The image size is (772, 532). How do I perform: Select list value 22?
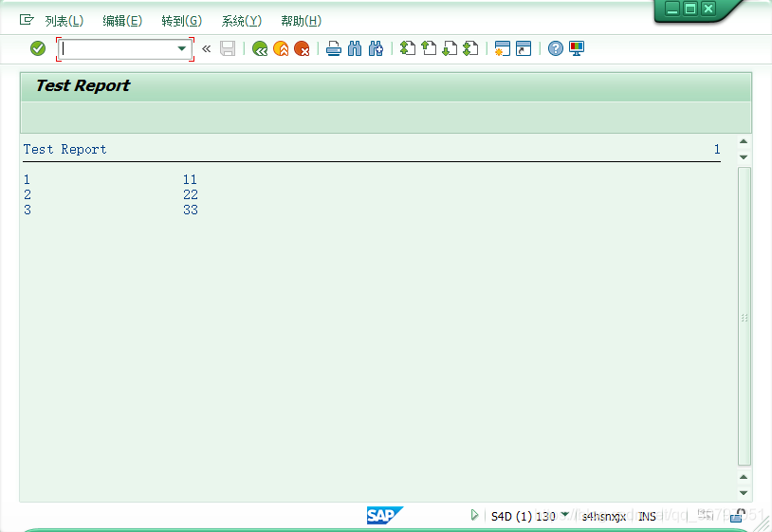[x=191, y=195]
